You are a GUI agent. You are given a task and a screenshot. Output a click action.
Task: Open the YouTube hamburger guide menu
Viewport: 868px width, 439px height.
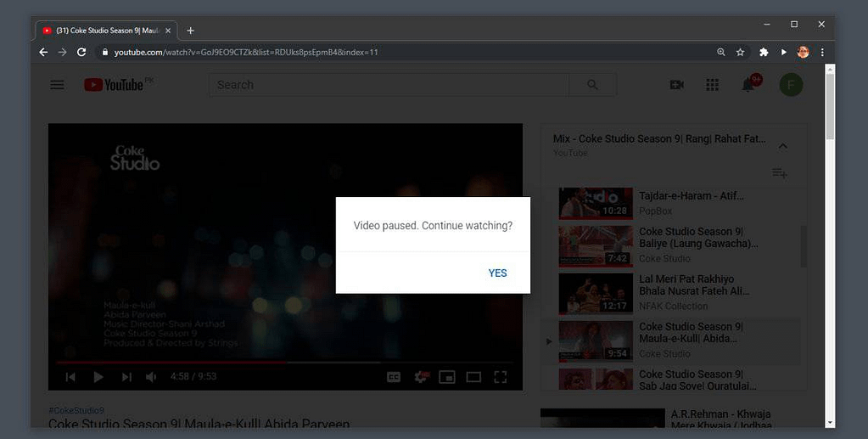pyautogui.click(x=57, y=85)
